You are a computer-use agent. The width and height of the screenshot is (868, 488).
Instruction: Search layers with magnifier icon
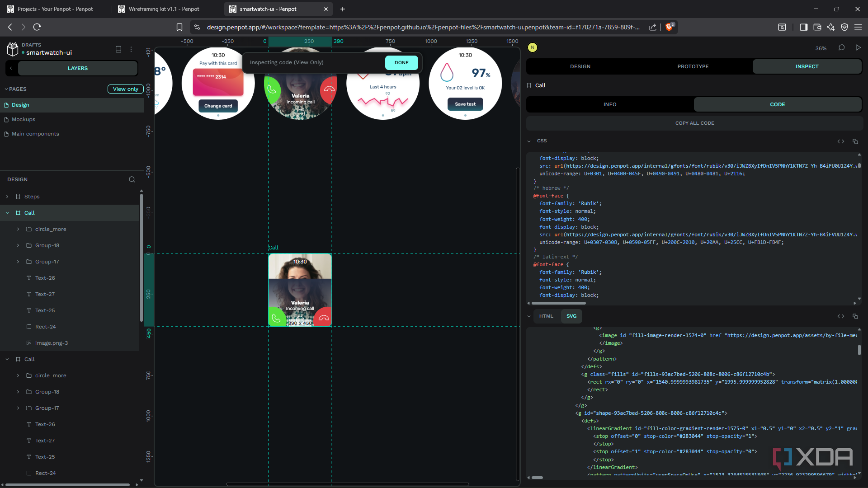[x=132, y=179]
